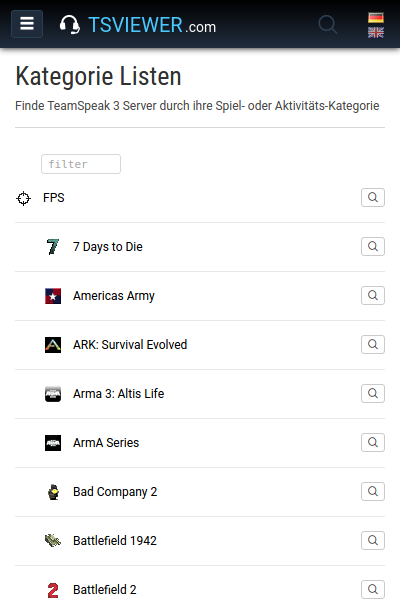The height and width of the screenshot is (600, 400).
Task: Search servers for ArmA Series
Action: pyautogui.click(x=373, y=442)
